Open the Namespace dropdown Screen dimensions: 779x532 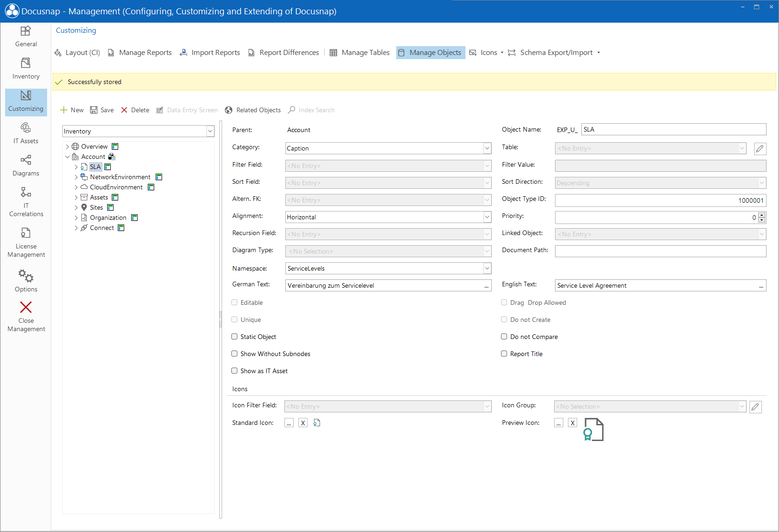(x=487, y=268)
